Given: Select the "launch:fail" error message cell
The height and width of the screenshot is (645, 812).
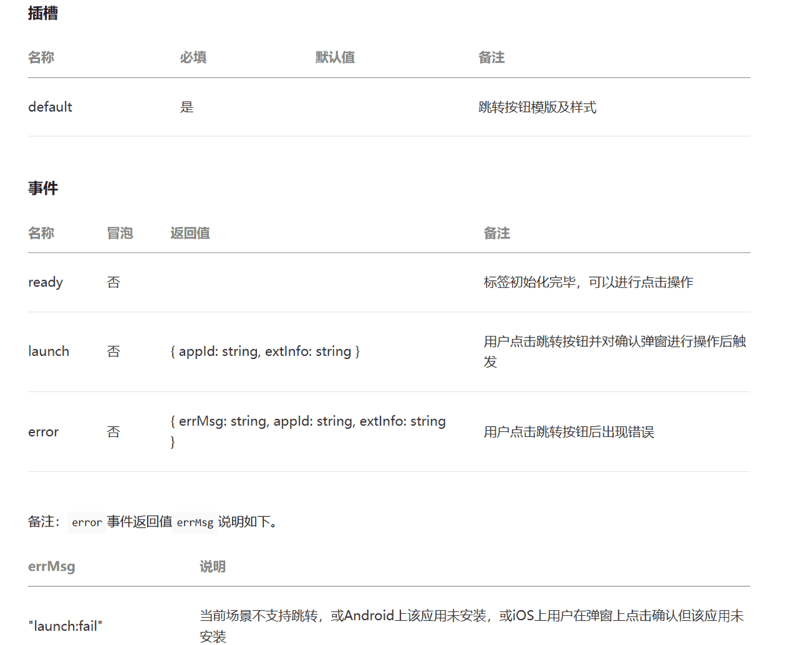Looking at the screenshot, I should point(66,626).
